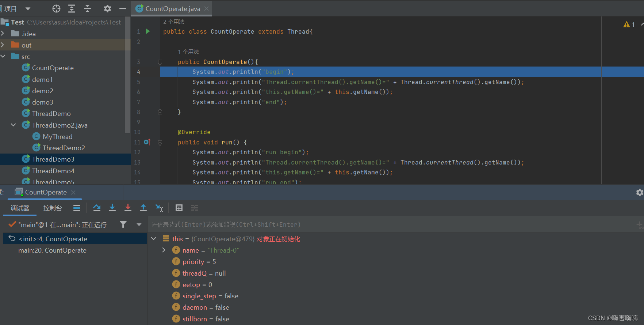Image resolution: width=644 pixels, height=325 pixels.
Task: Hide the project panel with minus icon
Action: click(x=123, y=8)
